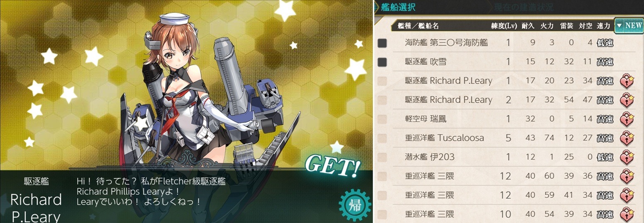Click the heart lock icon for 瑞鳳
The width and height of the screenshot is (644, 223).
click(627, 119)
